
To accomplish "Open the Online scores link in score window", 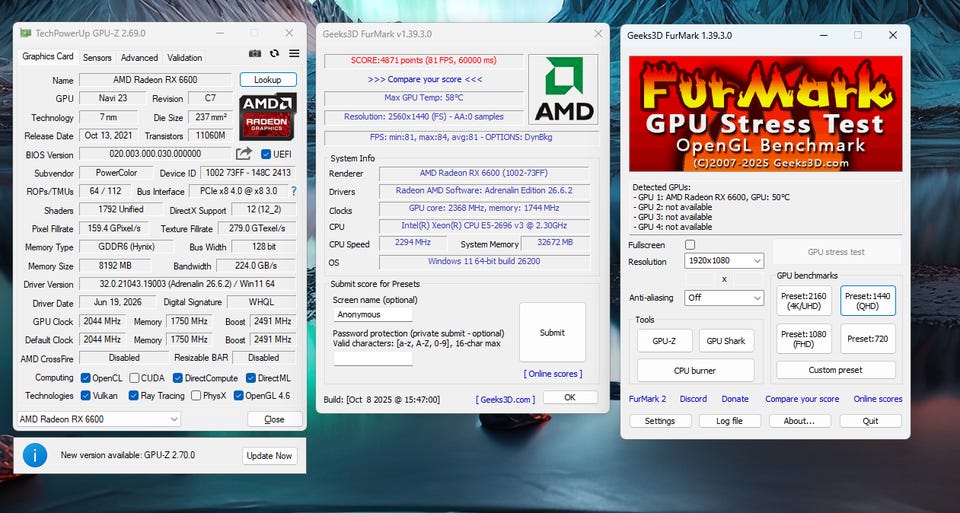I will (552, 373).
